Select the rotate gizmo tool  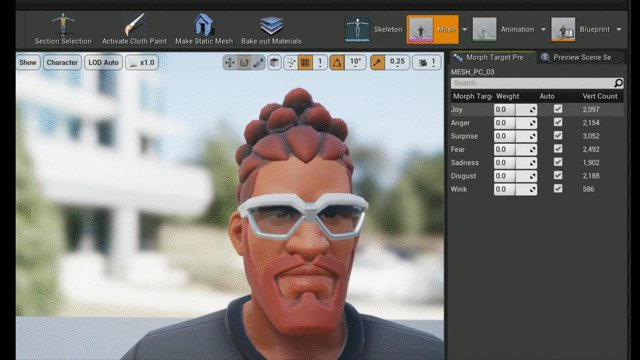tap(244, 62)
